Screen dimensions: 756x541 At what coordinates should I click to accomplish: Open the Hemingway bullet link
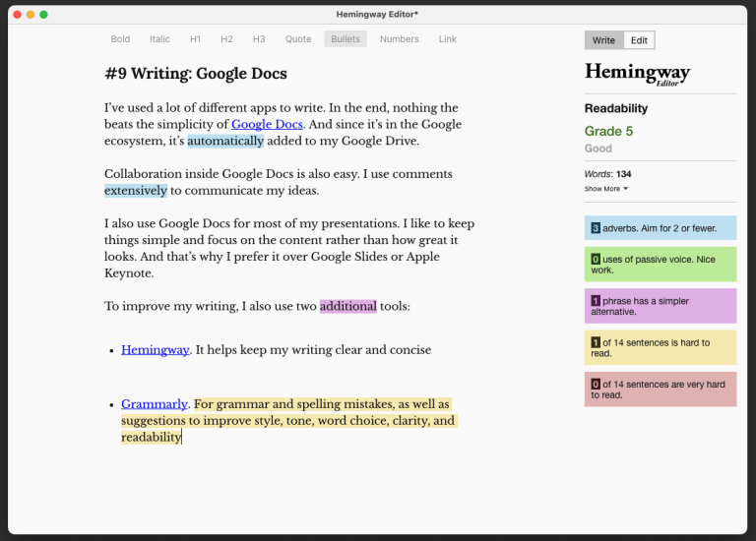(155, 350)
